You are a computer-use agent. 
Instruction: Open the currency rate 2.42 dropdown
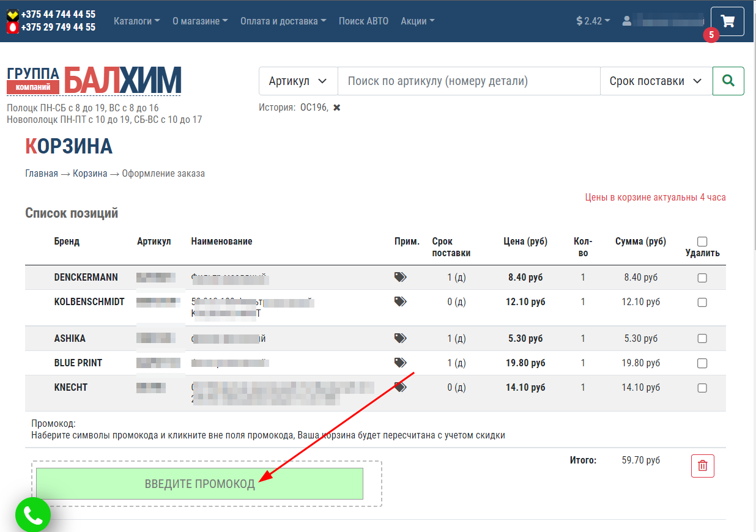click(593, 21)
